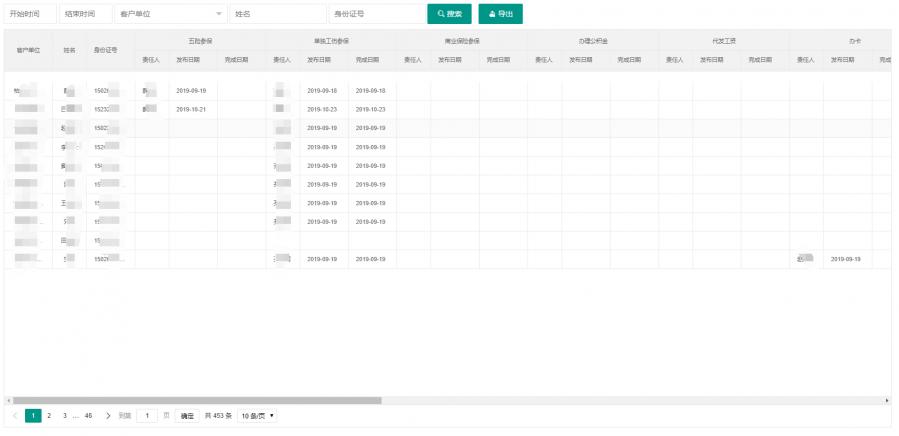This screenshot has width=899, height=436.
Task: Go to next page using right arrow
Action: (x=108, y=415)
